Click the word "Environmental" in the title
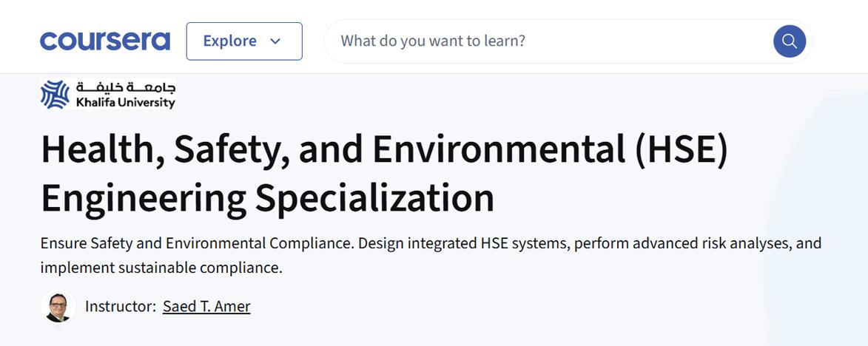Screen dimensions: 868x346 coord(499,149)
